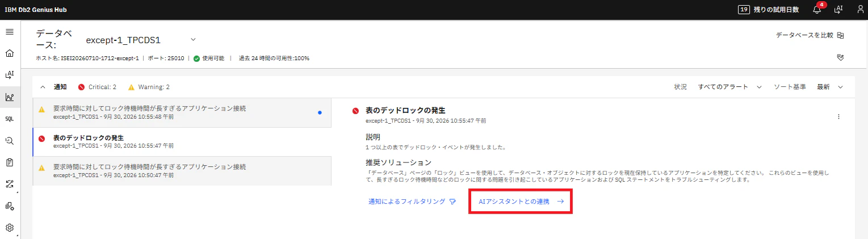This screenshot has width=868, height=239.
Task: Open the clipboard reports sidebar icon
Action: (x=9, y=162)
